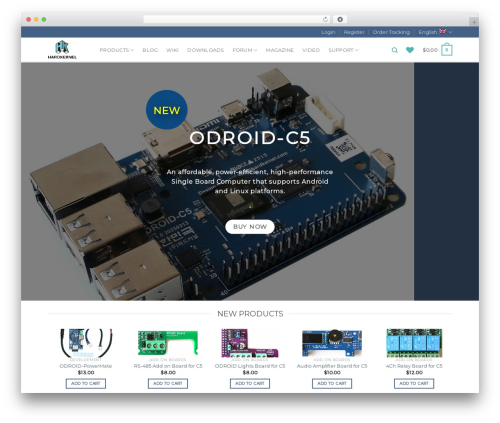Click the $0.00 cart total

(430, 50)
